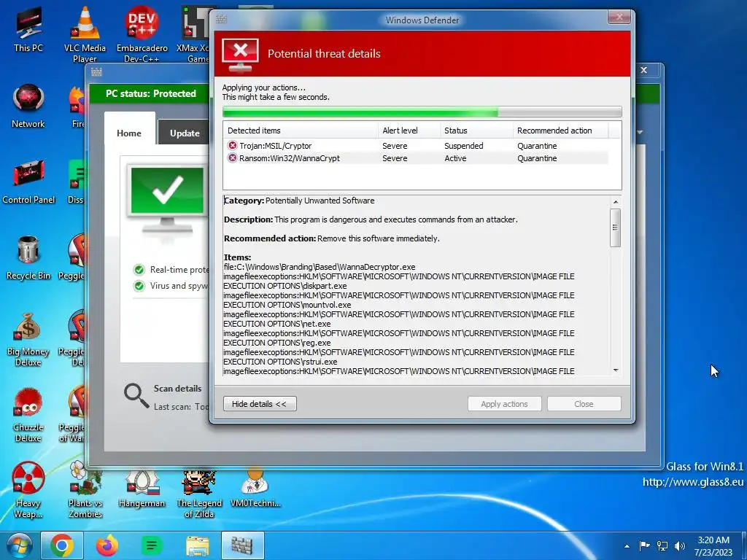The image size is (747, 560).
Task: Click the scan details magnifier icon
Action: [x=136, y=396]
